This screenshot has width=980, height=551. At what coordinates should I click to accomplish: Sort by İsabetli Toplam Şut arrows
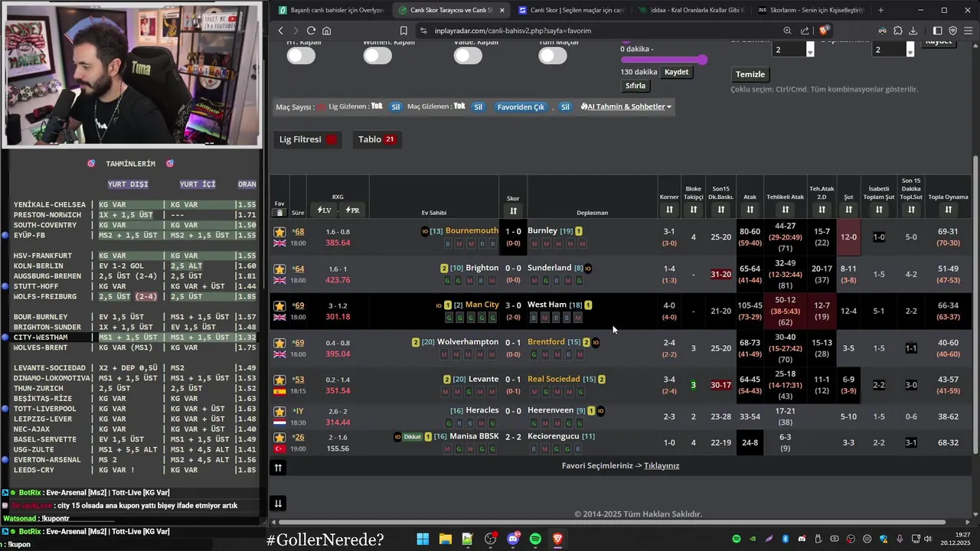[x=879, y=210]
